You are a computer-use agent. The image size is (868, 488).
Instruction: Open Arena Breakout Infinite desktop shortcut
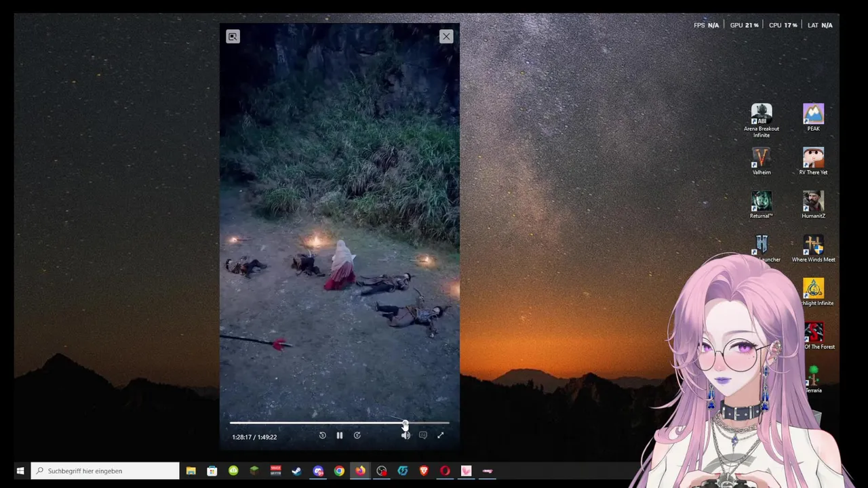click(x=762, y=121)
